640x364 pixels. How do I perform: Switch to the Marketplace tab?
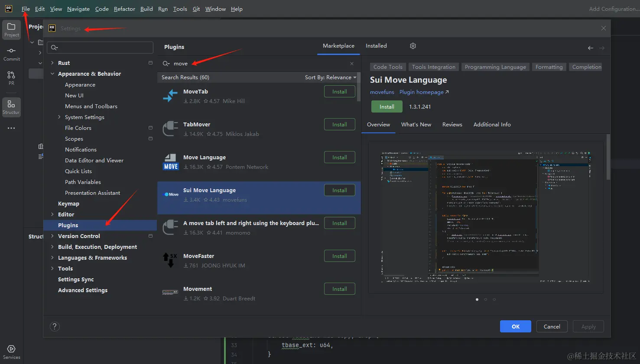(x=338, y=46)
